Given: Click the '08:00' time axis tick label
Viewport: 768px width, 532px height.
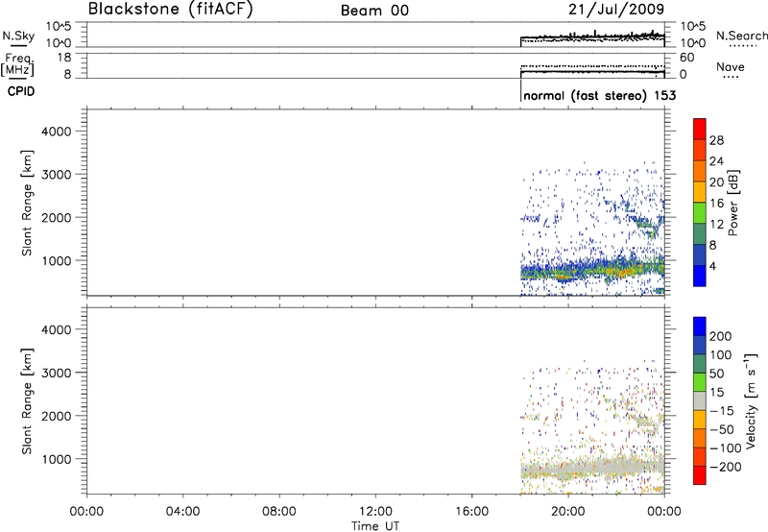Looking at the screenshot, I should 279,512.
